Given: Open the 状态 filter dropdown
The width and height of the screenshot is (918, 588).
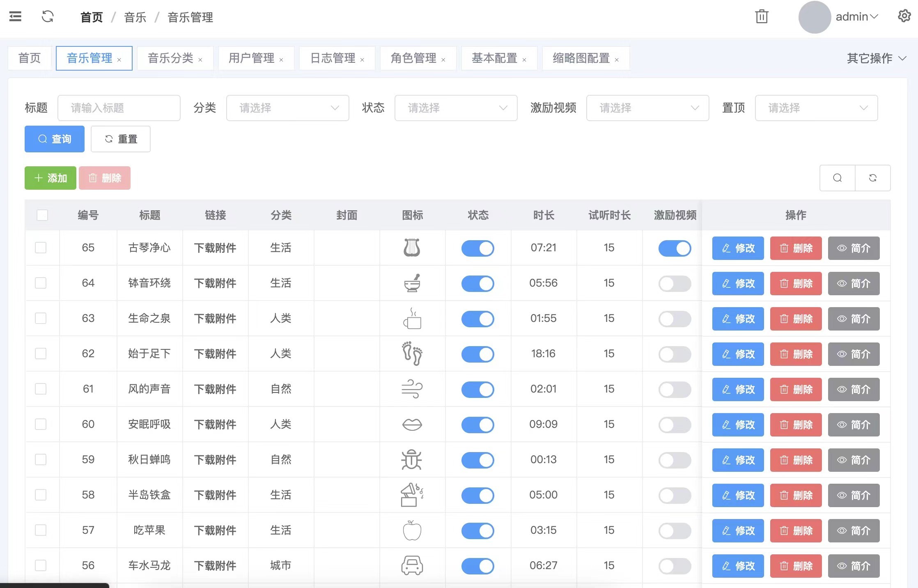Looking at the screenshot, I should tap(456, 108).
